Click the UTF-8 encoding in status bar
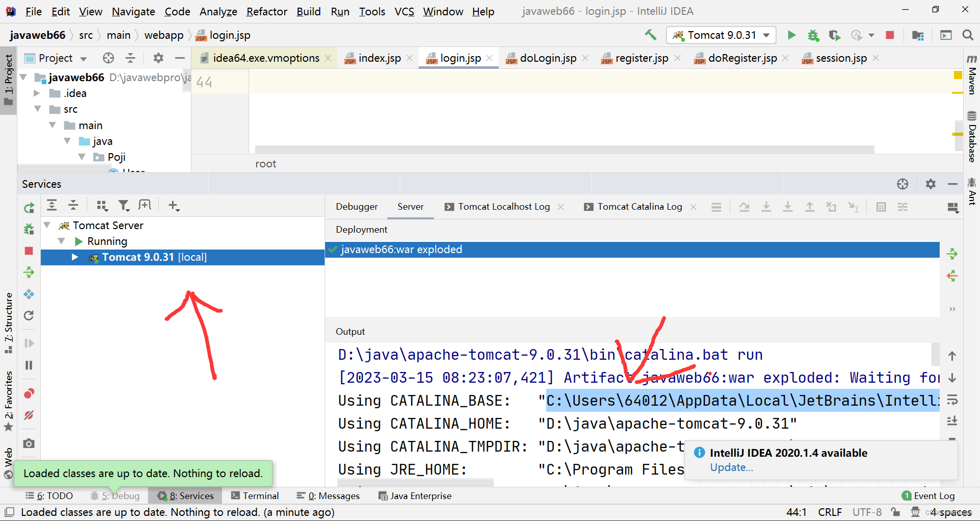Viewport: 980px width, 521px height. coord(867,512)
